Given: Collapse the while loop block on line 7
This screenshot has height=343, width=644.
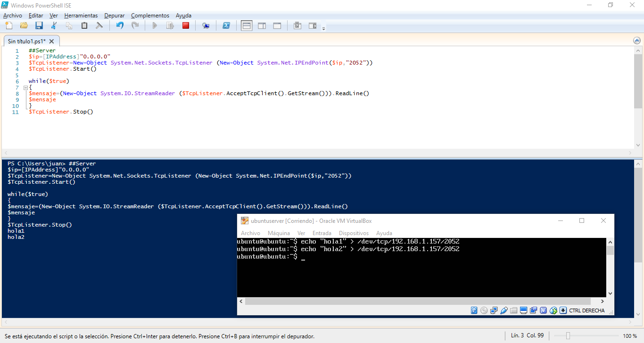Looking at the screenshot, I should [25, 88].
